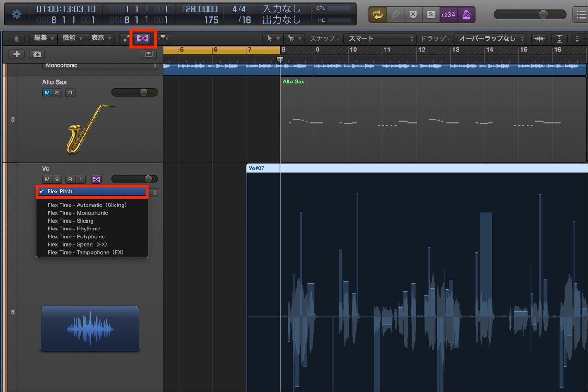Click the solo S button in the control bar
The height and width of the screenshot is (392, 588).
[430, 14]
